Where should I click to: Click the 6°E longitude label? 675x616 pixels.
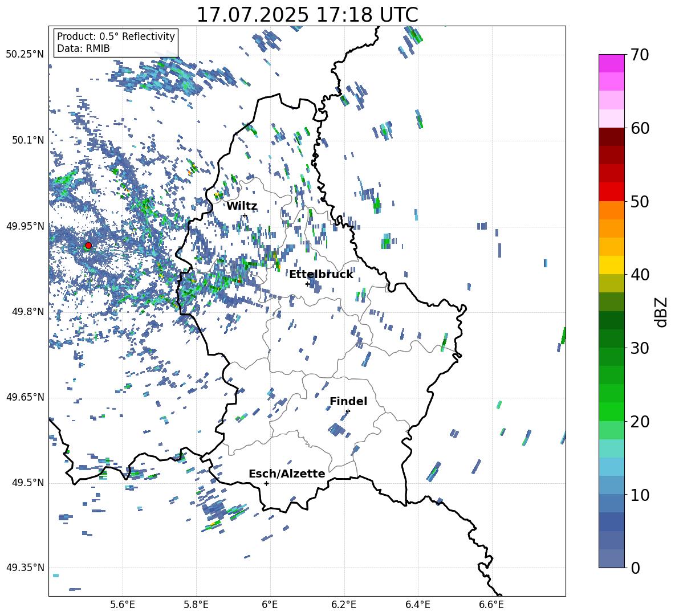click(x=270, y=605)
